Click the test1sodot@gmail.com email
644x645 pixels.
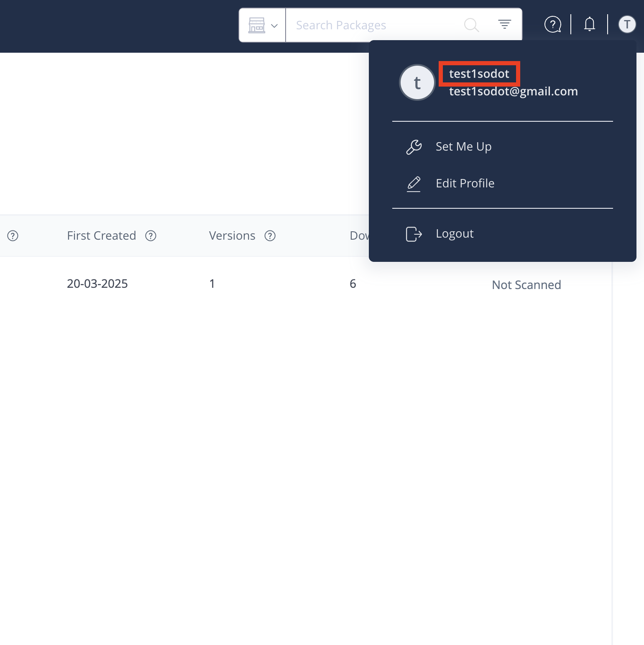pyautogui.click(x=514, y=91)
